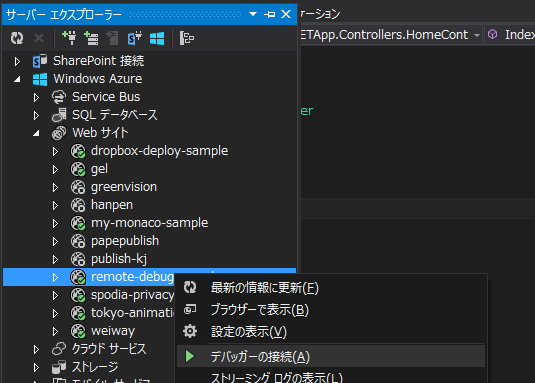Open the Controllers.HomeCont class dropdown
Viewport: 535px width, 383px height.
(477, 35)
